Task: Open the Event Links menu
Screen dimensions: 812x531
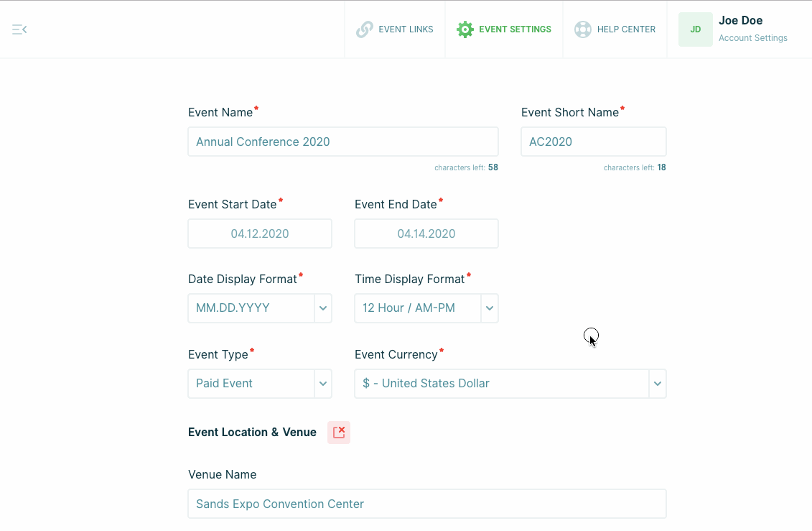Action: tap(406, 29)
